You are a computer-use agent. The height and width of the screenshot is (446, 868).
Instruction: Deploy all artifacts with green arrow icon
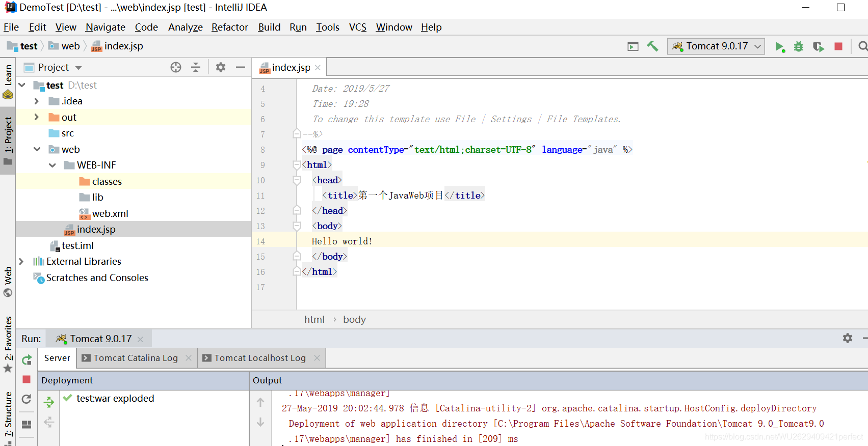tap(48, 402)
